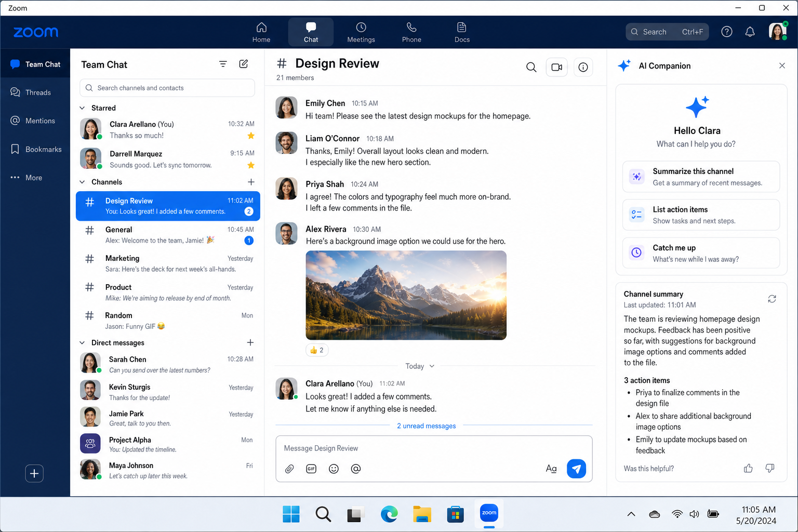Go to the Home tab

coord(261,32)
